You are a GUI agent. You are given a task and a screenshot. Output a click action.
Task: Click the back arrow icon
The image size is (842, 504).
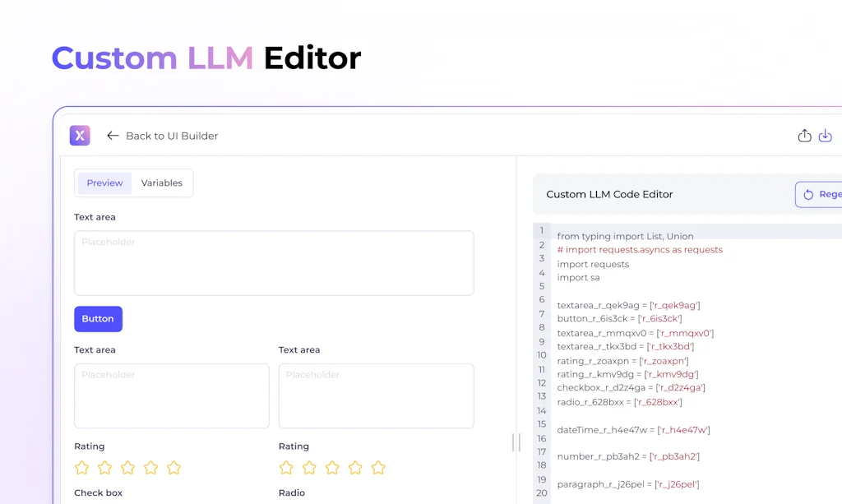(x=113, y=135)
